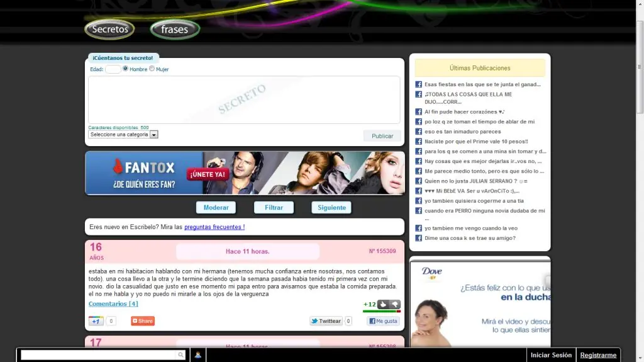Click Facebook icon beside 'yo tambien me vengo'
This screenshot has width=644, height=362.
coord(418,228)
